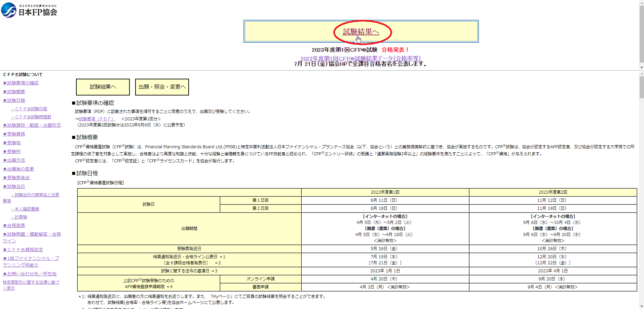The height and width of the screenshot is (309, 644).
Task: Select cell 6月 18日（日）
Action: (385, 208)
